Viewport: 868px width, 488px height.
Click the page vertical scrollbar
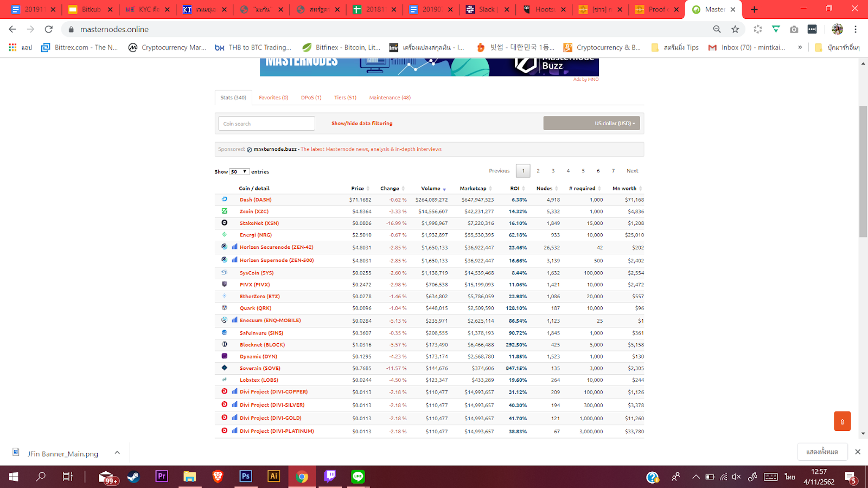863,171
